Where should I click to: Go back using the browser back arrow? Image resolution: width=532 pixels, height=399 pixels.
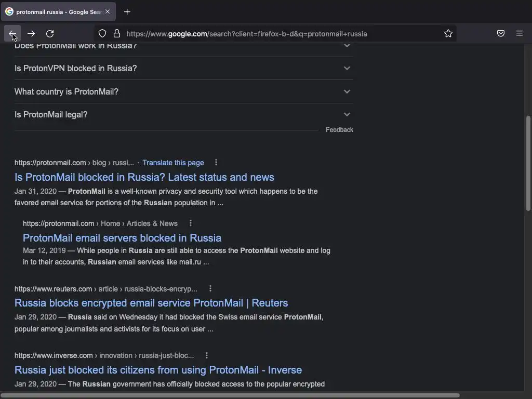[12, 34]
